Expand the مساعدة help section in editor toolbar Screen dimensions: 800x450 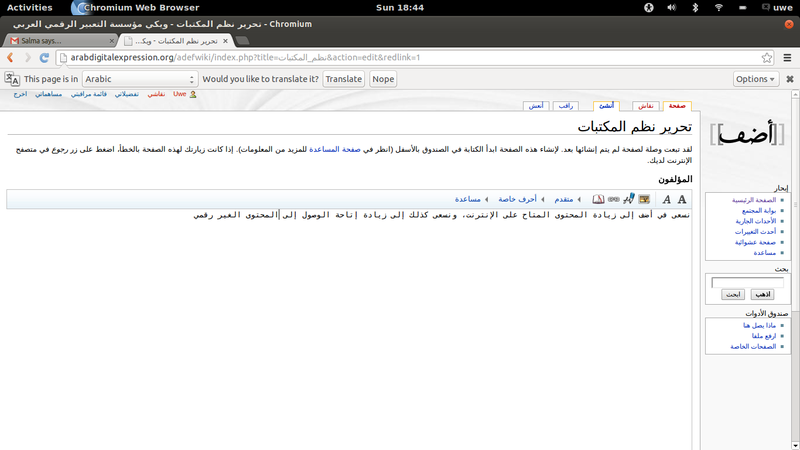[471, 199]
